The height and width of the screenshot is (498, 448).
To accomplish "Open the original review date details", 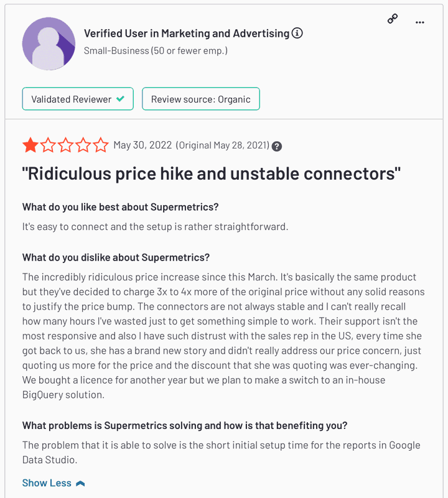I will coord(223,146).
